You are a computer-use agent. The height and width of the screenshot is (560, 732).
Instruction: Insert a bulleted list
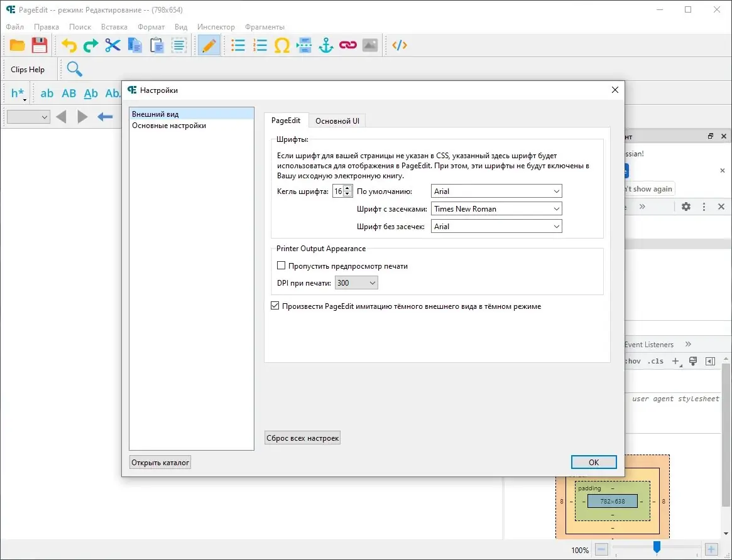click(238, 45)
